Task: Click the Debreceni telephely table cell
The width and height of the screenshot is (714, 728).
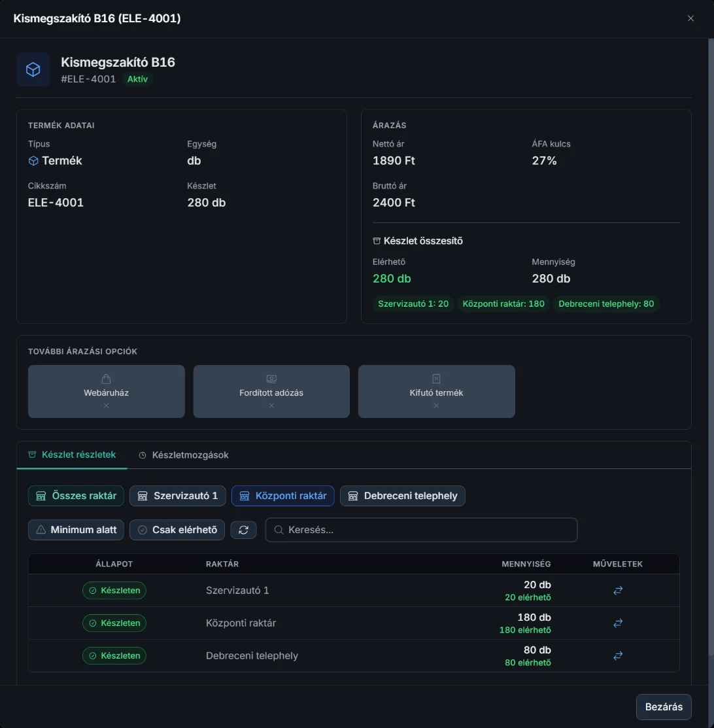Action: [252, 655]
